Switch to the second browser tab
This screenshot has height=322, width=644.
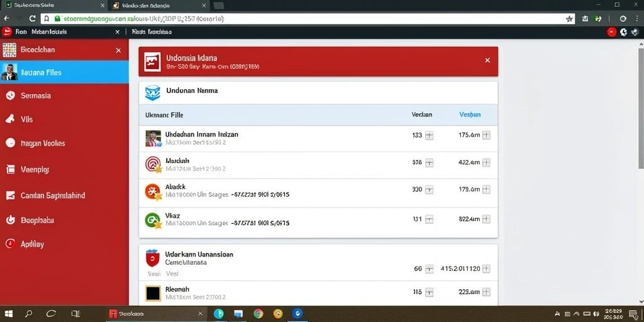tap(159, 5)
